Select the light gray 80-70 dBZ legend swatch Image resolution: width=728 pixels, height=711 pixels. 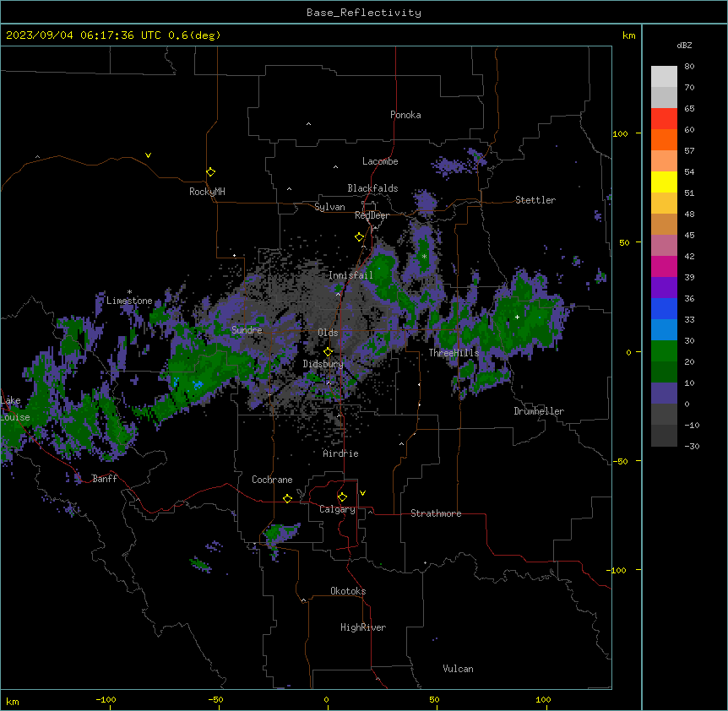click(x=664, y=76)
